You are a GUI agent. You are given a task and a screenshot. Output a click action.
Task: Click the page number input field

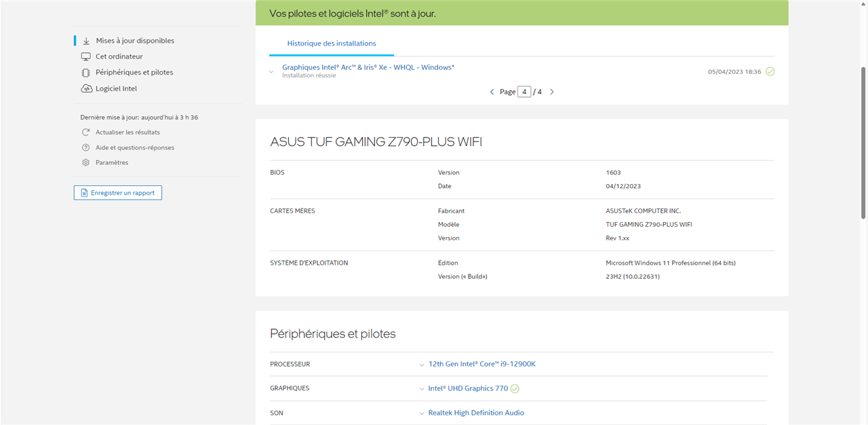tap(524, 92)
